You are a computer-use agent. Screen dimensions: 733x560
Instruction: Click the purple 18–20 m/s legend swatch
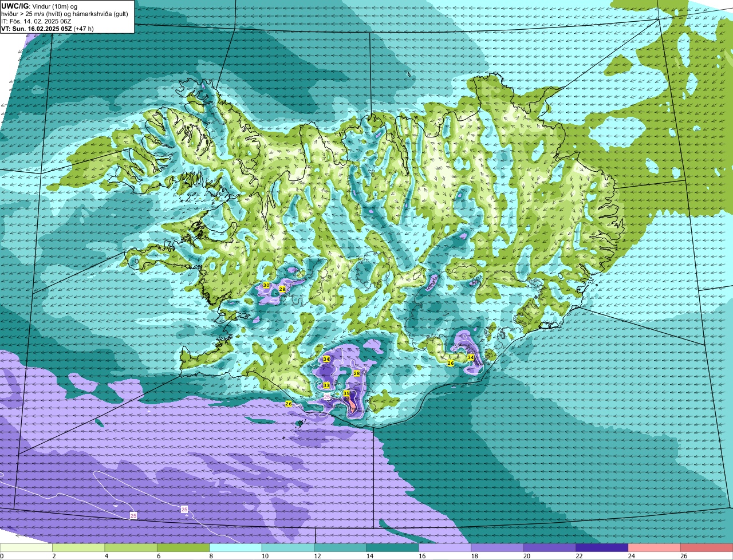point(498,547)
